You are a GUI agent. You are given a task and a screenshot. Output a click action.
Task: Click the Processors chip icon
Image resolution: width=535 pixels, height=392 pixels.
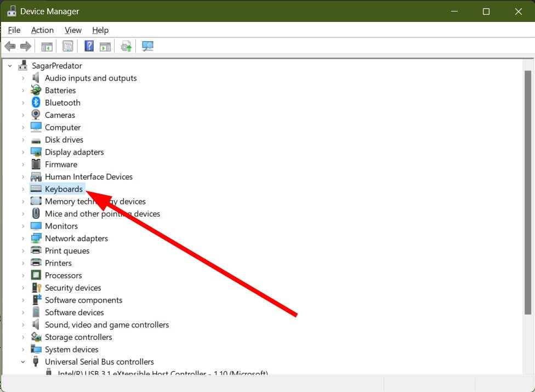coord(36,275)
